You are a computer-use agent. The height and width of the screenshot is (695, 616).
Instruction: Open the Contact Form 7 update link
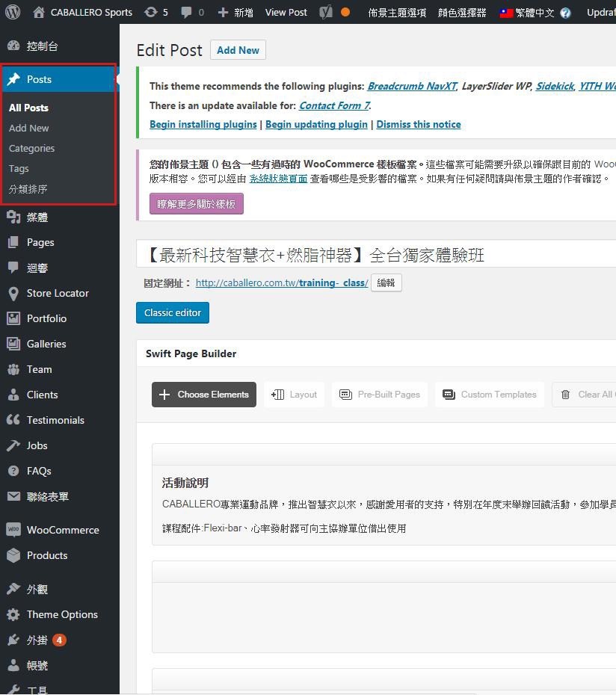click(x=334, y=105)
